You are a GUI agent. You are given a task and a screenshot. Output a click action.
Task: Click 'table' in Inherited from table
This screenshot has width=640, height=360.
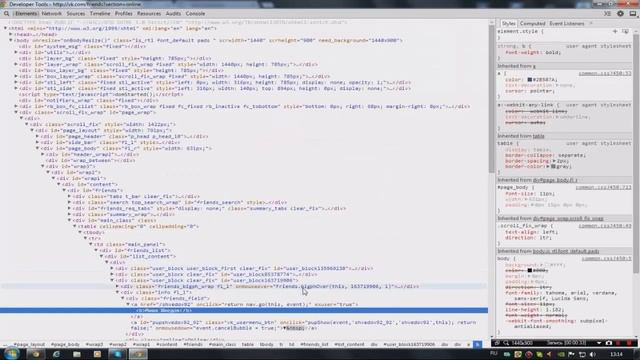tap(538, 136)
